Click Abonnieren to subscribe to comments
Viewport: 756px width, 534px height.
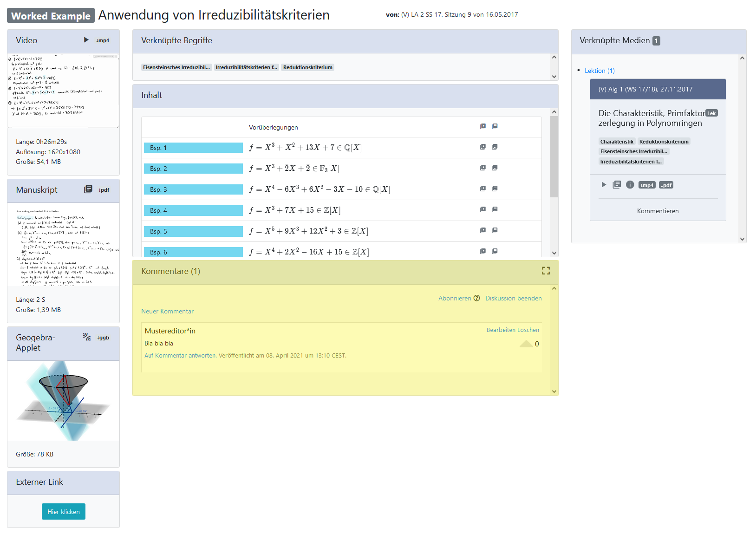coord(455,298)
